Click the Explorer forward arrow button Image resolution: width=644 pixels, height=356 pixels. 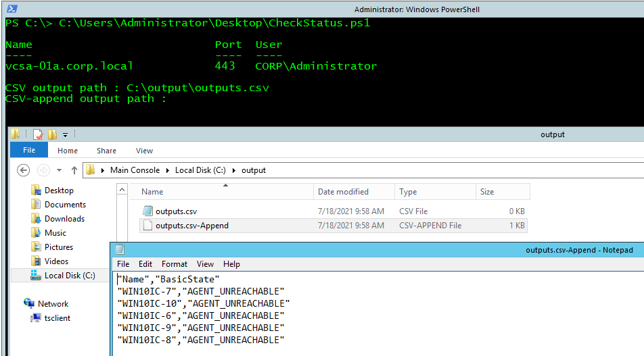click(x=43, y=170)
